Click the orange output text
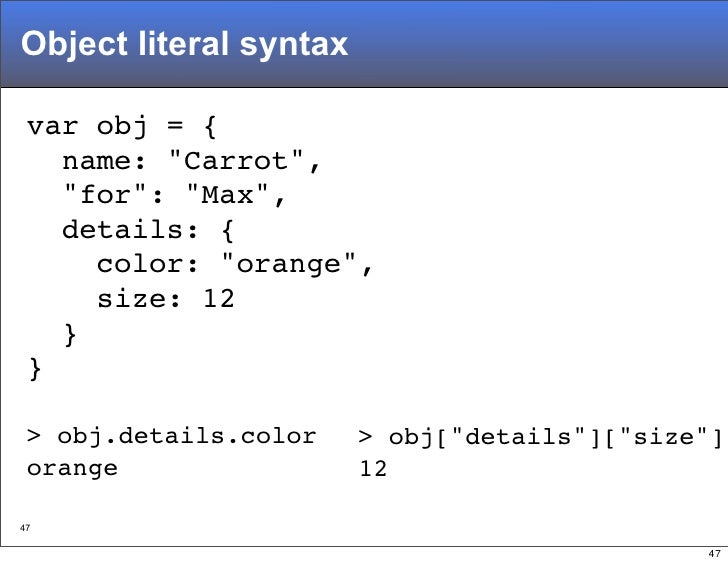 (x=72, y=469)
